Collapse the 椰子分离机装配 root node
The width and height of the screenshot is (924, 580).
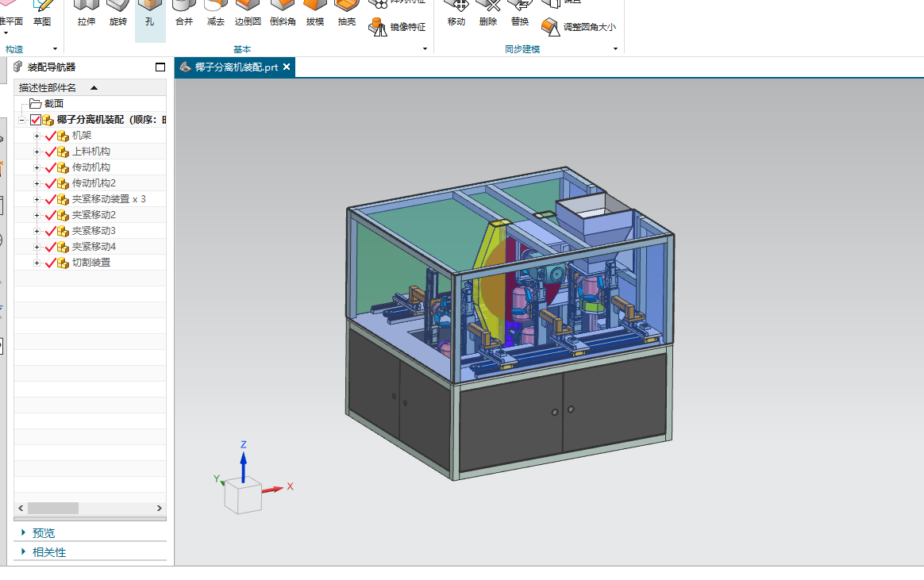pyautogui.click(x=21, y=120)
